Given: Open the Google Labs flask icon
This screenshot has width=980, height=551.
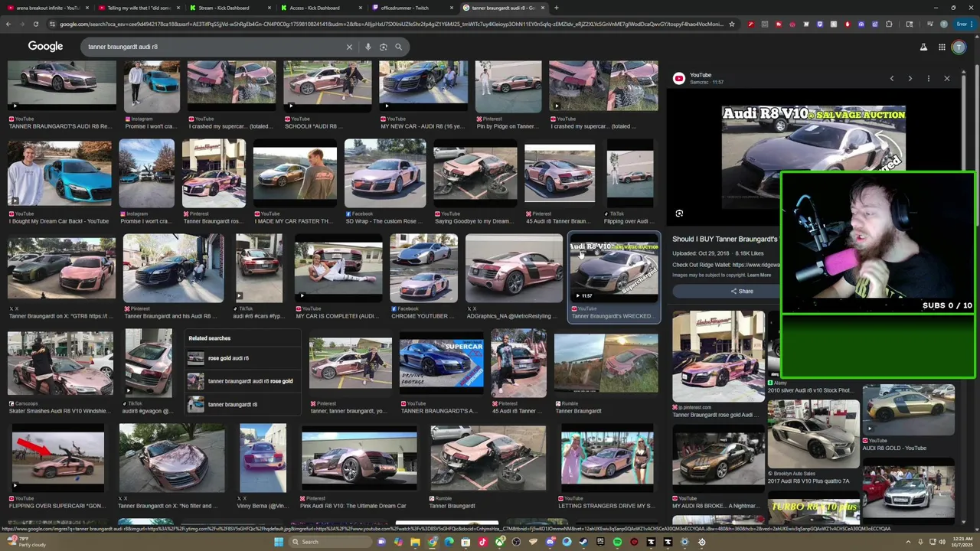Looking at the screenshot, I should (x=923, y=47).
